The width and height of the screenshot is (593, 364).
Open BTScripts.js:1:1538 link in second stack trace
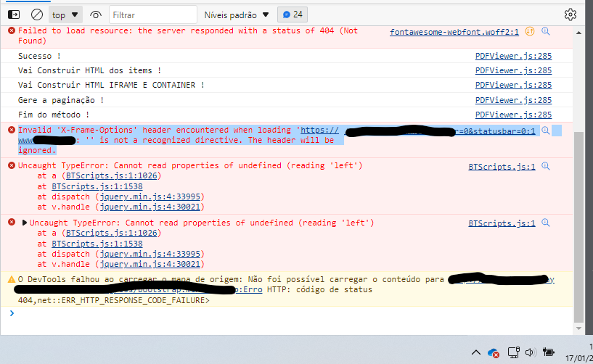click(97, 244)
